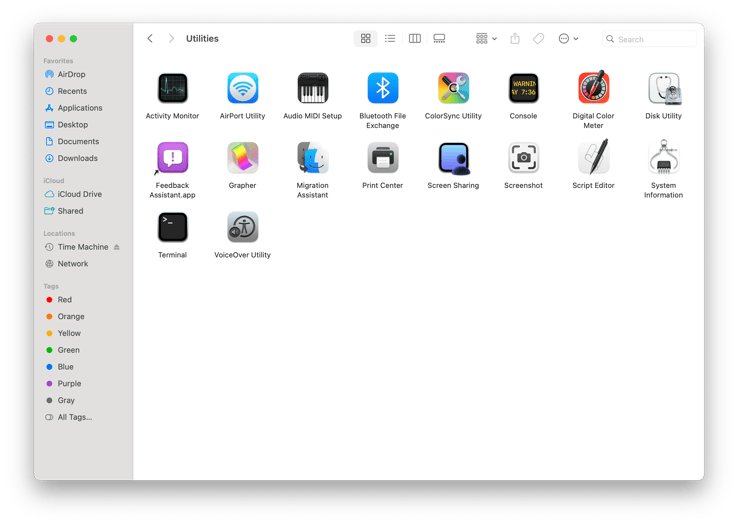Click the Share toolbar button

pos(515,39)
